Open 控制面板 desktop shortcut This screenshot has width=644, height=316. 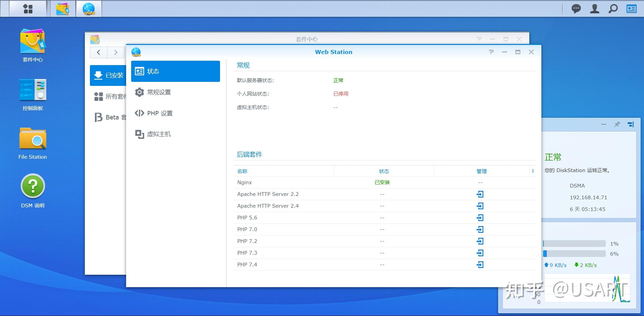(x=33, y=95)
